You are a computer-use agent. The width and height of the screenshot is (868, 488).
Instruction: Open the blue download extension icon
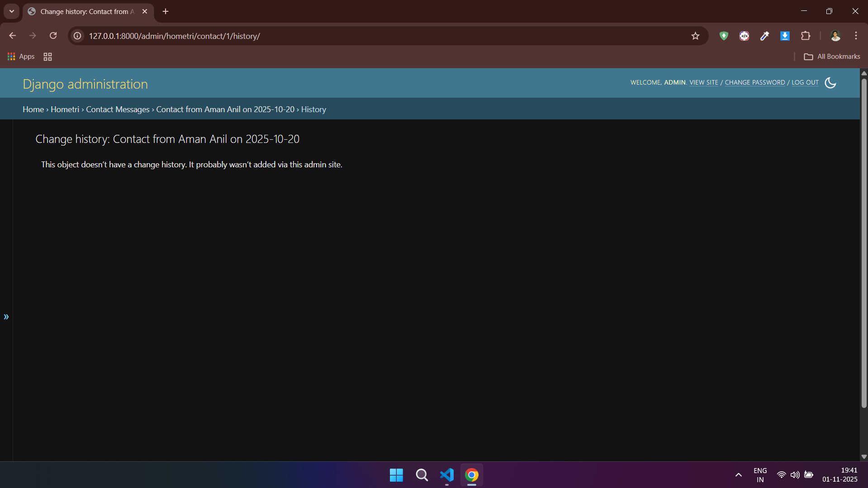tap(785, 36)
